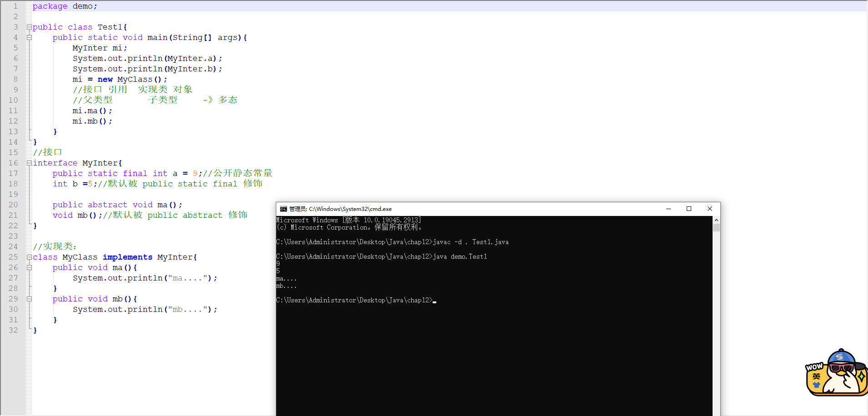Image resolution: width=868 pixels, height=416 pixels.
Task: Place cursor on 'package demo;' line
Action: 65,6
